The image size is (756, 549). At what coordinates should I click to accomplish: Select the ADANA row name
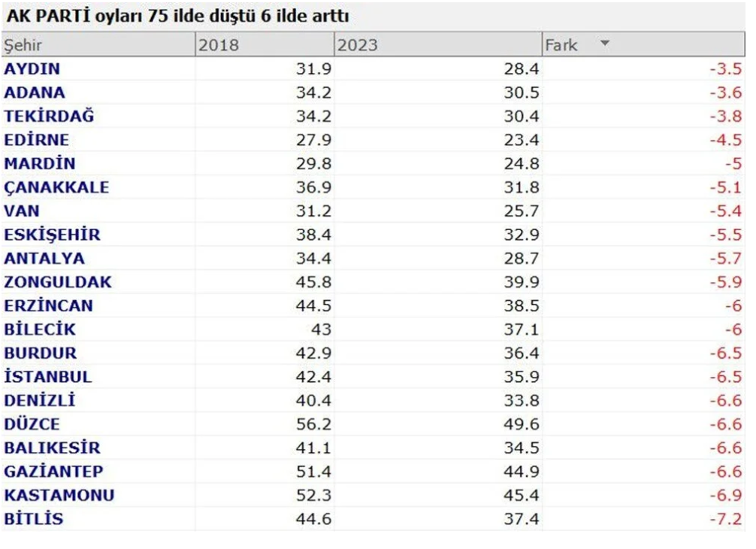point(35,93)
